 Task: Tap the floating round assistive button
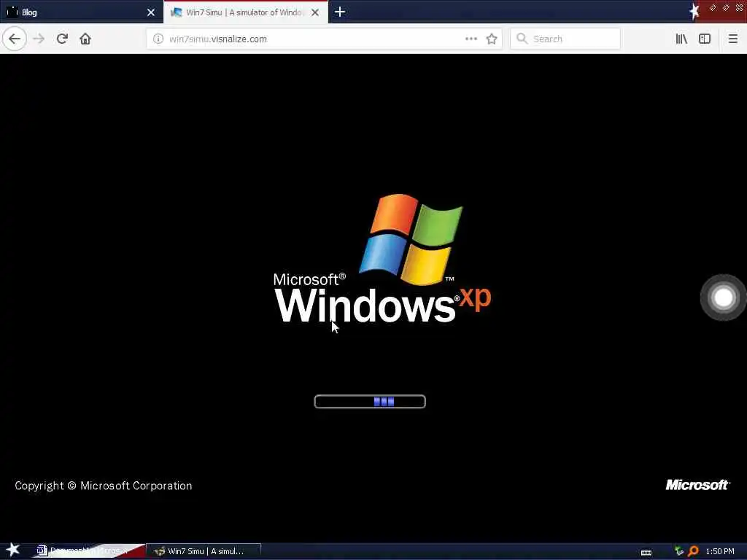coord(723,297)
